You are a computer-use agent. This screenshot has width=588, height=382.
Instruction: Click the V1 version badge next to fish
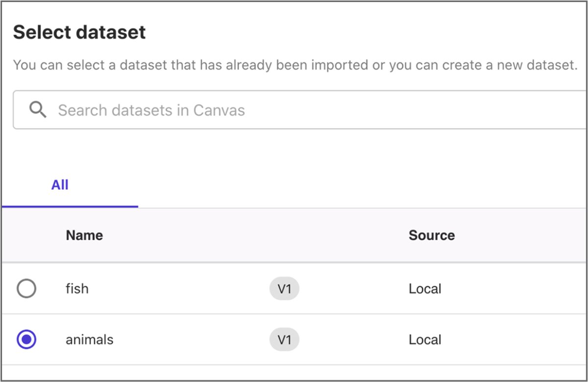(284, 289)
